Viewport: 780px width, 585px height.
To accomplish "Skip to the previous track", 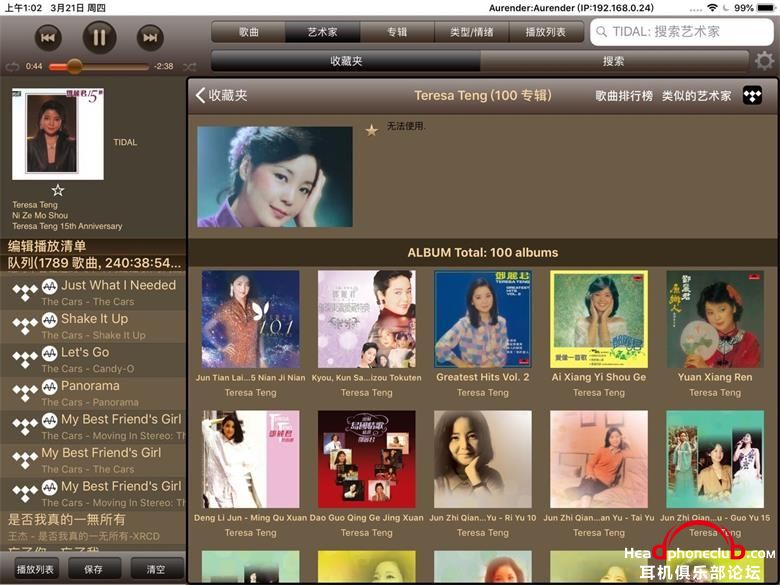I will [x=48, y=37].
